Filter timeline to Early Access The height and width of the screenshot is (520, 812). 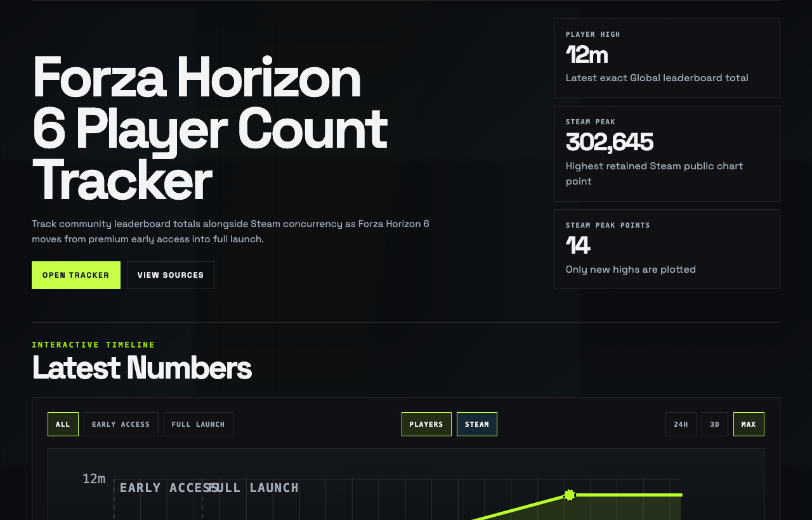coord(121,424)
